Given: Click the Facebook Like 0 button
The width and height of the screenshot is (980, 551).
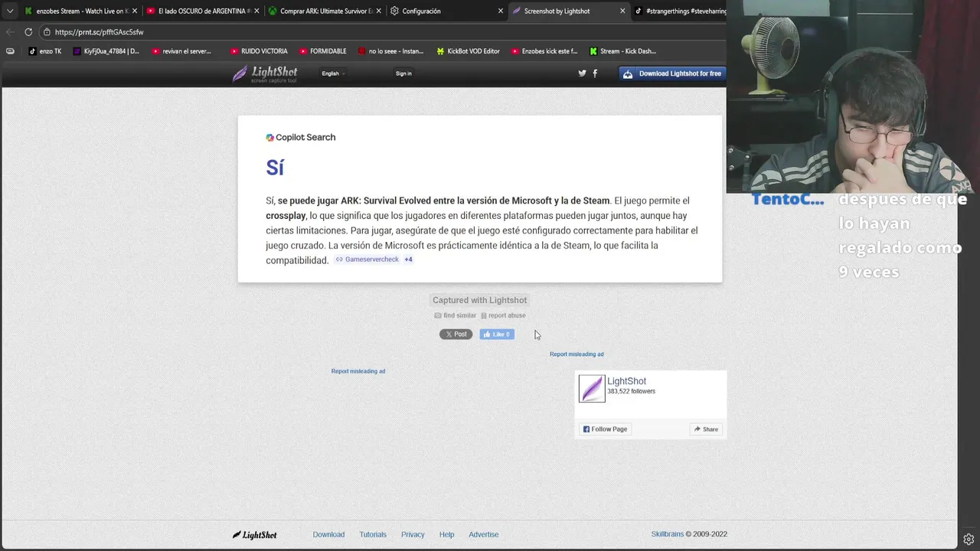Looking at the screenshot, I should click(x=497, y=334).
